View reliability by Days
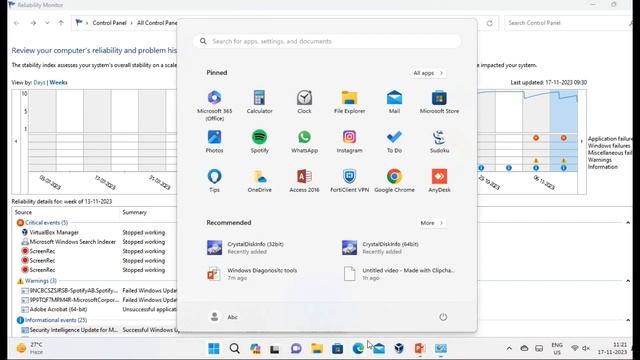The image size is (640, 360). click(39, 82)
